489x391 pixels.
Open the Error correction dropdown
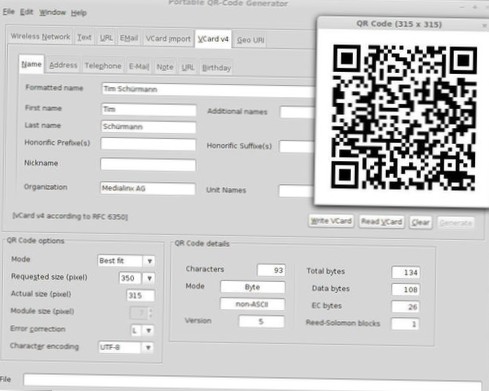point(142,330)
